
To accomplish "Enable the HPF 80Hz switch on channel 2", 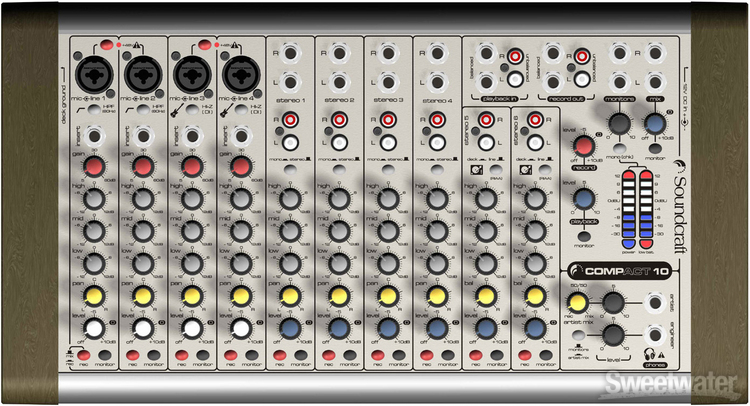I will [x=143, y=110].
